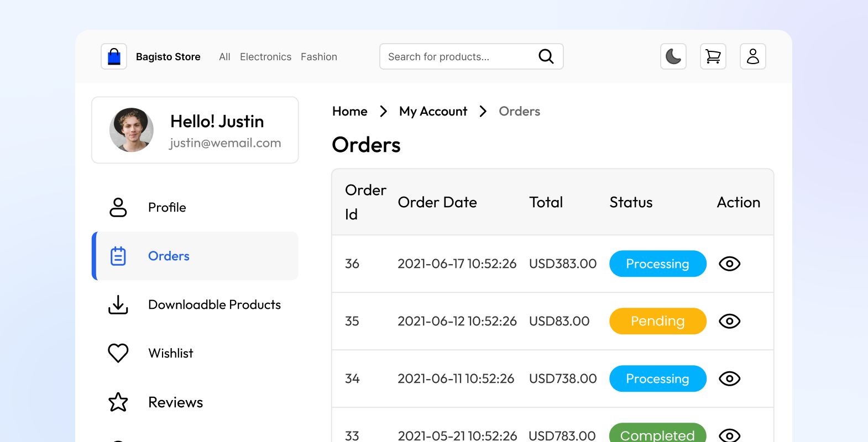The height and width of the screenshot is (442, 868).
Task: Click the USD383.00 total
Action: point(563,264)
